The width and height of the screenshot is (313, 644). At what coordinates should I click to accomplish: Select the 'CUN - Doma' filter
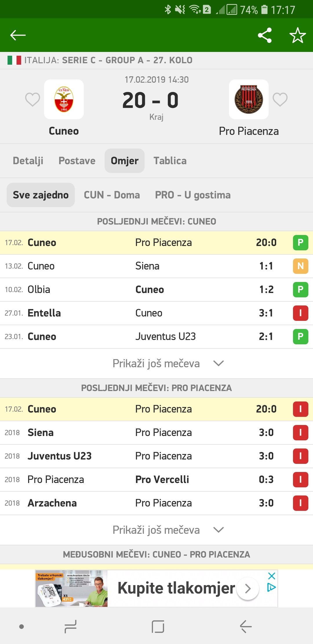pyautogui.click(x=112, y=195)
